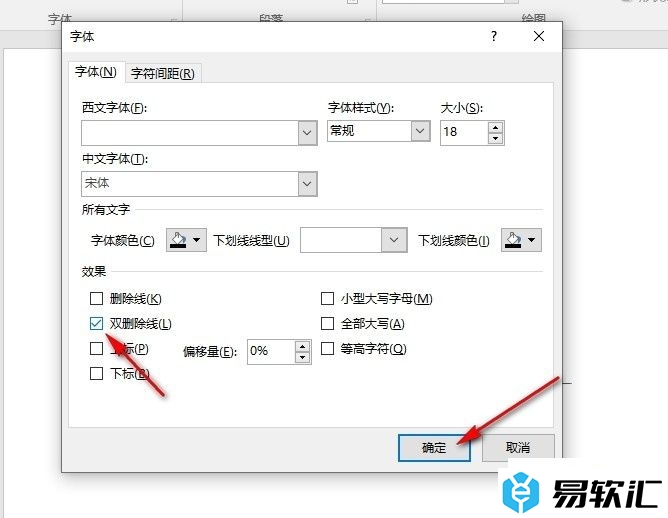Viewport: 668px width, 518px height.
Task: Click the font color paint bucket icon
Action: tap(179, 240)
